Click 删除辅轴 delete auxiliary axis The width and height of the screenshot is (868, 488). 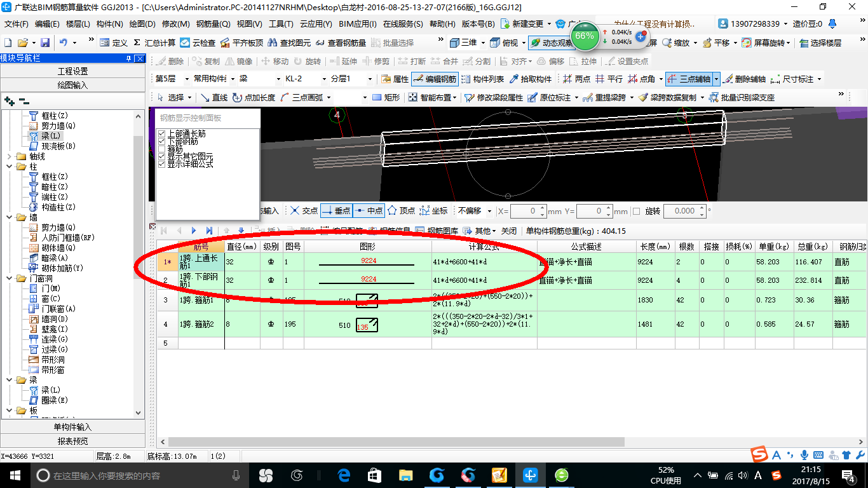click(744, 79)
